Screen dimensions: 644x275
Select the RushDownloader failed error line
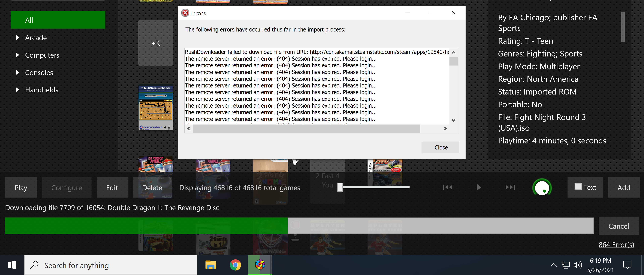pos(317,52)
